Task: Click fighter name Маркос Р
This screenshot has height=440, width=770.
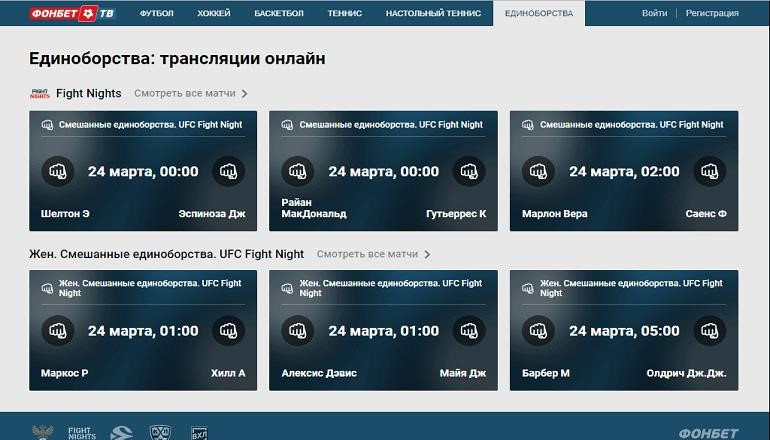Action: click(64, 373)
